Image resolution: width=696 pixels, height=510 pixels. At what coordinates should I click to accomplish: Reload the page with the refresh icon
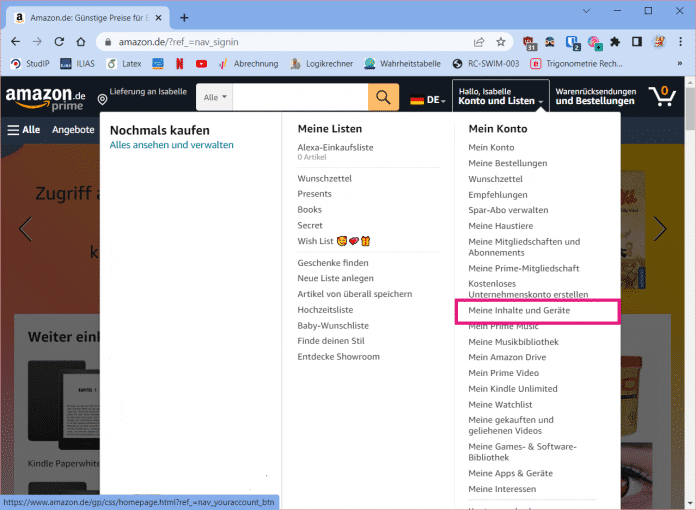coord(59,42)
